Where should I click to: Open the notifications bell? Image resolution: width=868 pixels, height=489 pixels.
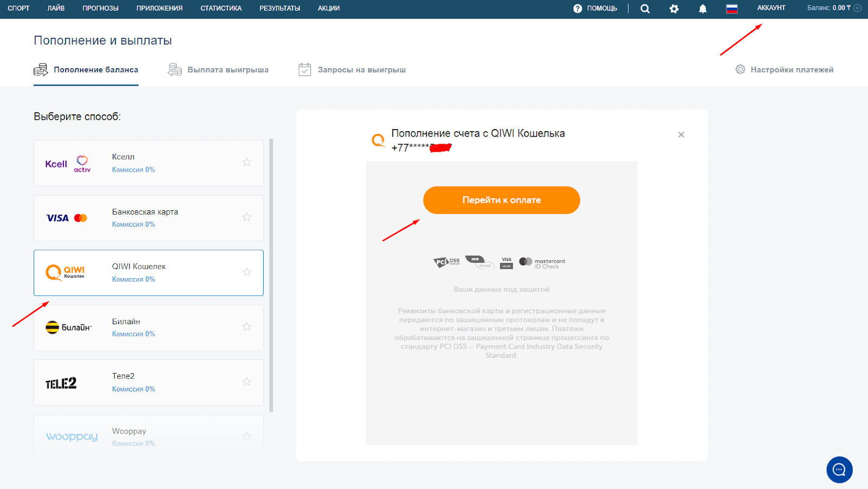tap(703, 9)
